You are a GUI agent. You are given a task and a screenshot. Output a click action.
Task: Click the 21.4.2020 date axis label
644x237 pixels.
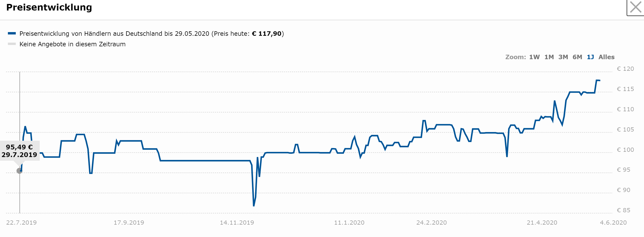[x=542, y=223]
